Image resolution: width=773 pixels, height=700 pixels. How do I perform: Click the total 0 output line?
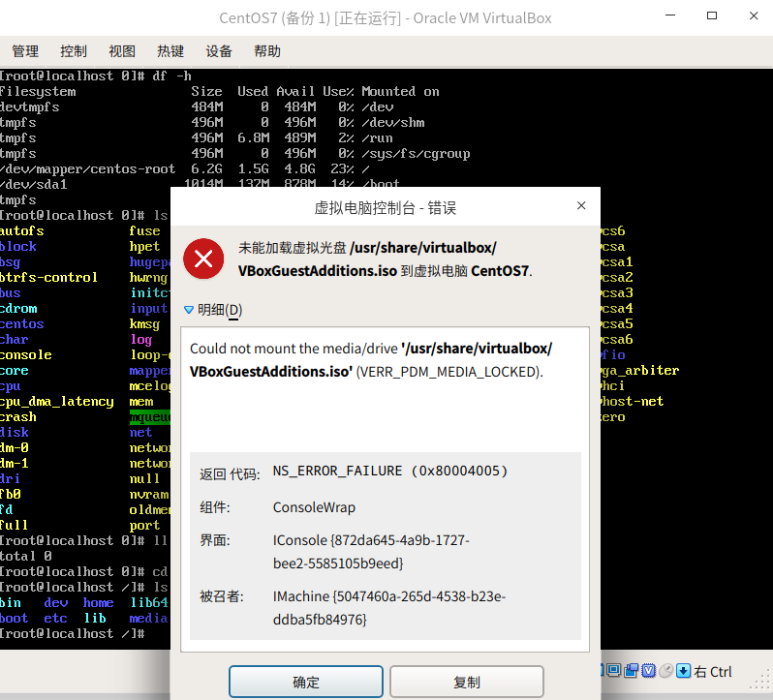(25, 556)
